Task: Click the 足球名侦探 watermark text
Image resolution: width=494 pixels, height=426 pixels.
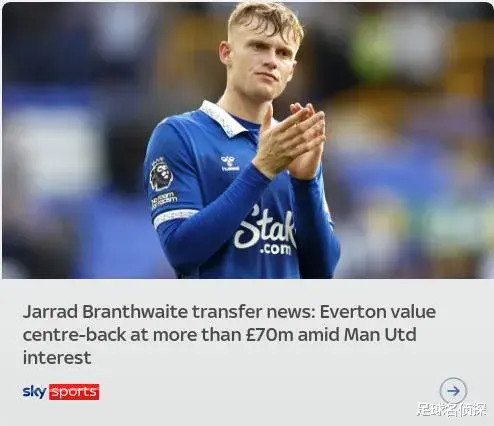Action: click(x=452, y=410)
